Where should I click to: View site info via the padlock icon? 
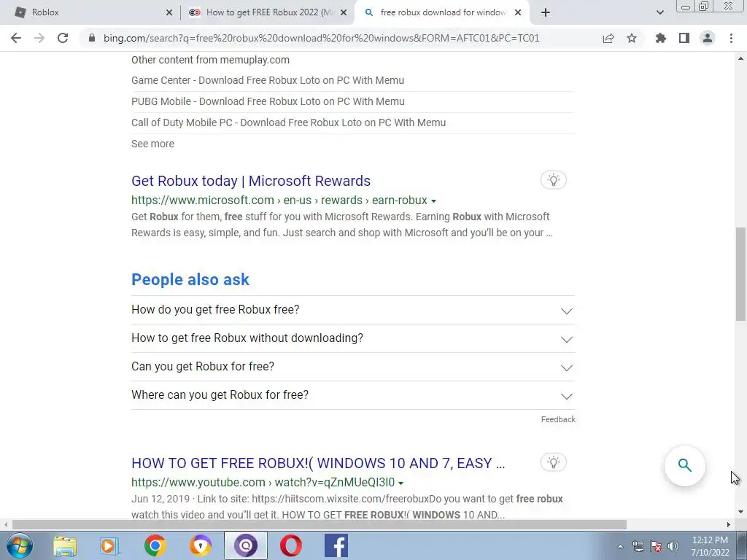pos(91,38)
